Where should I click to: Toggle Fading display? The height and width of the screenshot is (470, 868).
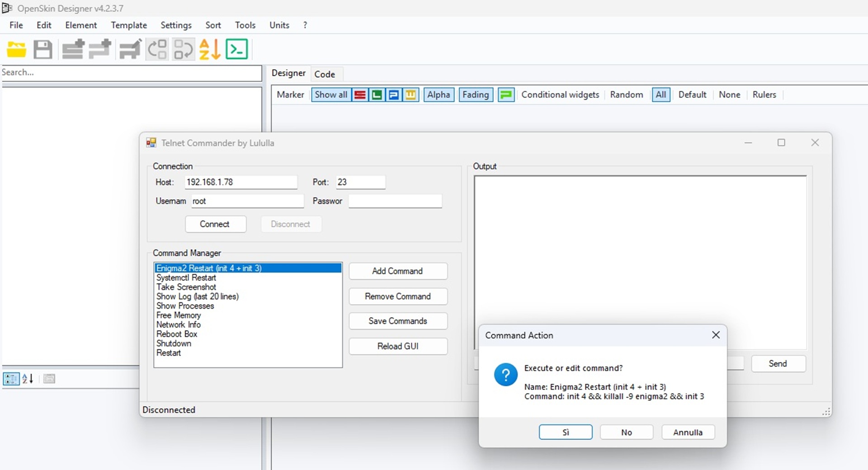tap(476, 95)
